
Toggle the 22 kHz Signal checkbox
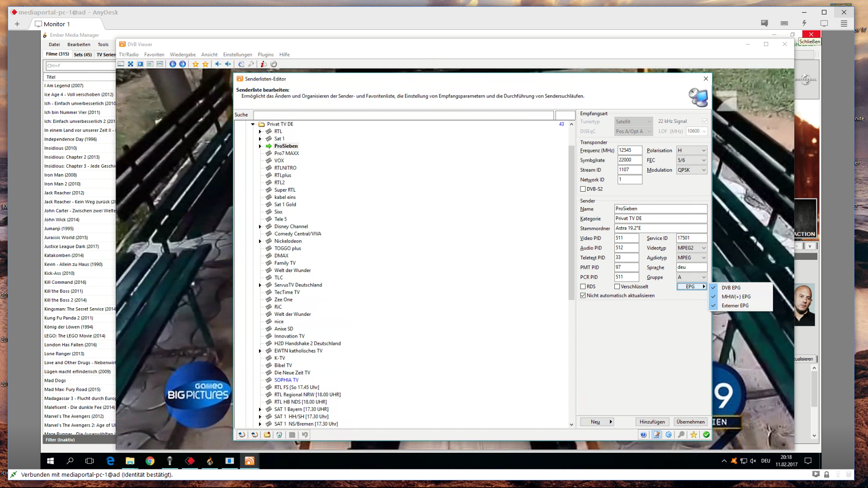click(x=705, y=121)
